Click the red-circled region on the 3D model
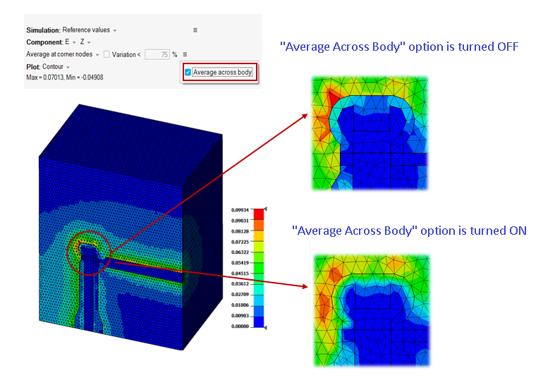Image resolution: width=555 pixels, height=392 pixels. coord(88,252)
